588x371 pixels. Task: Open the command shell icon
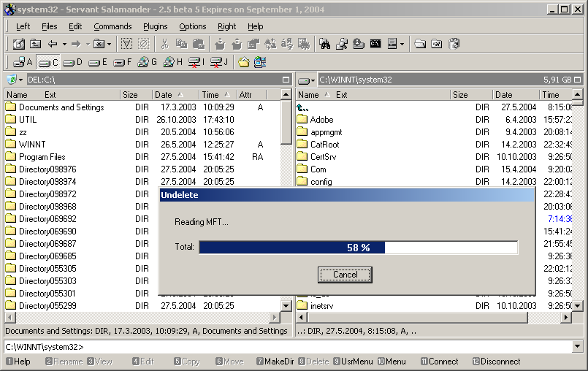(375, 44)
